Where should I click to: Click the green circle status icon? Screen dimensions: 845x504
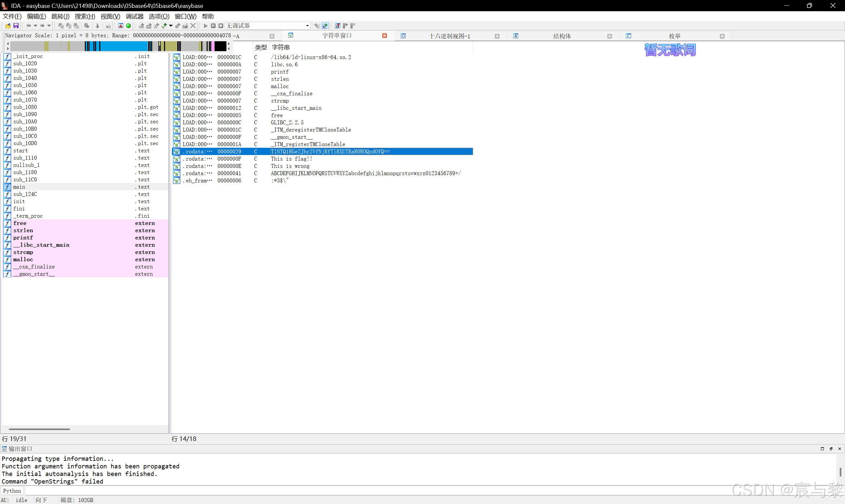click(x=128, y=26)
